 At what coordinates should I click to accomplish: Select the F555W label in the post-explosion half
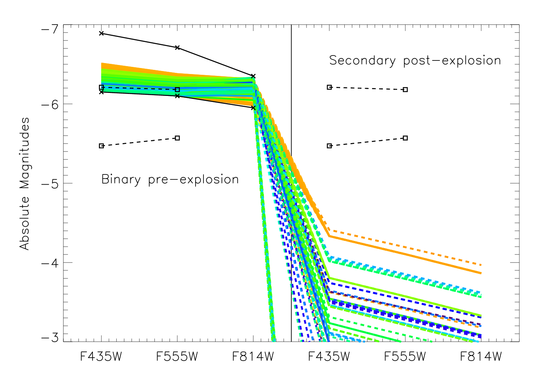pos(405,357)
